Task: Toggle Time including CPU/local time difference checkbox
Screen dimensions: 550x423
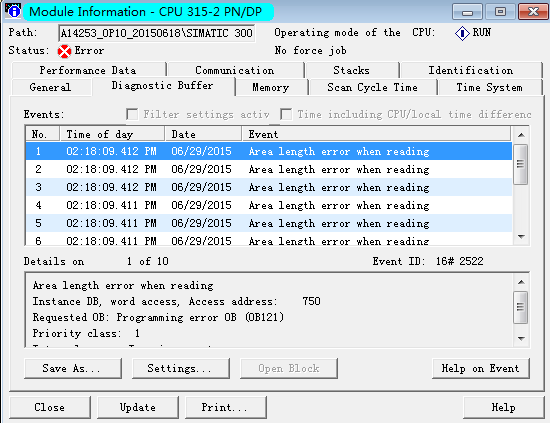Action: [286, 114]
